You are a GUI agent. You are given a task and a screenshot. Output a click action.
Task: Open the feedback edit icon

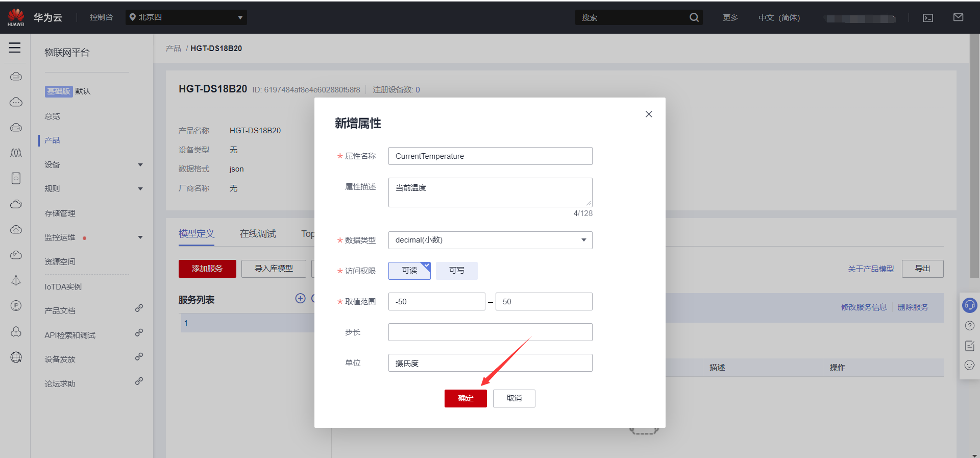[970, 346]
